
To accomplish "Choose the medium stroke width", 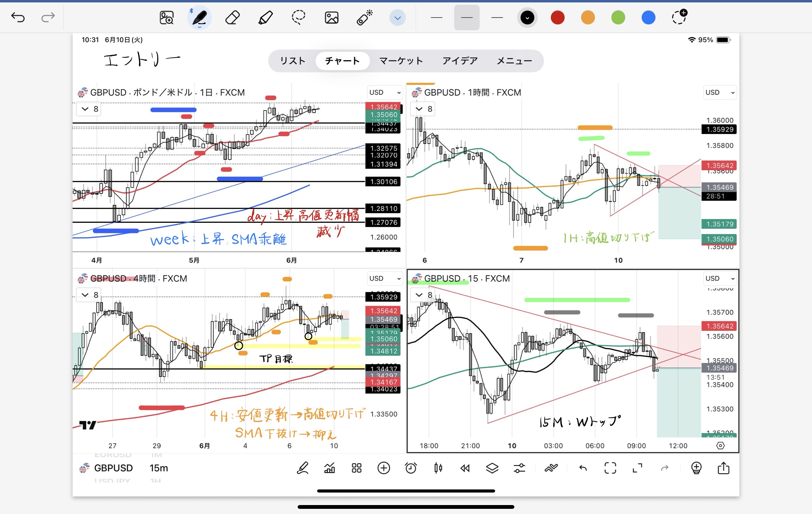I will pyautogui.click(x=467, y=18).
